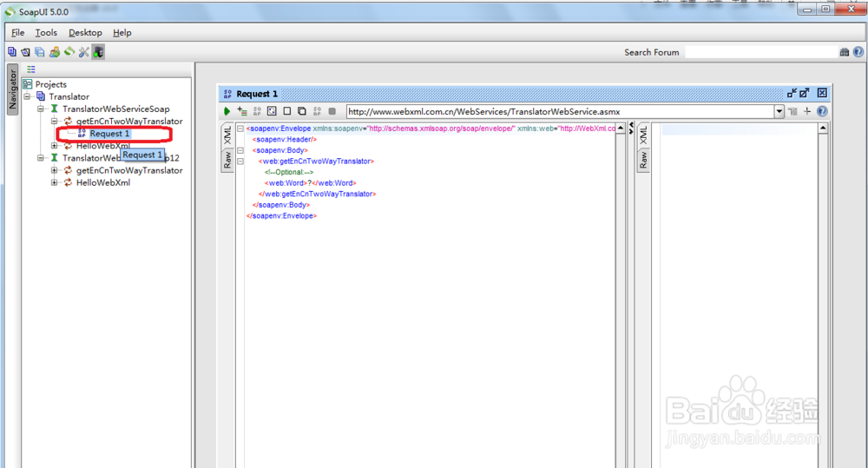Open the endpoint URL dropdown arrow
This screenshot has width=868, height=468.
(x=779, y=111)
